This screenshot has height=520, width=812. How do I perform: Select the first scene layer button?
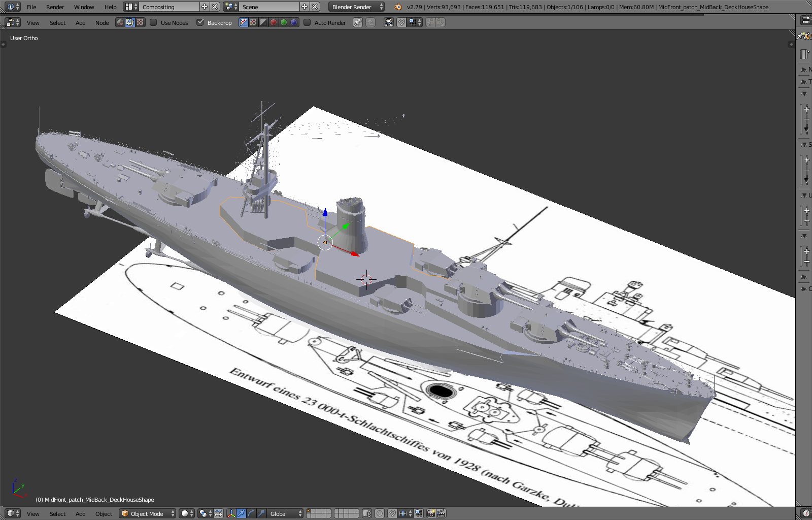(309, 511)
